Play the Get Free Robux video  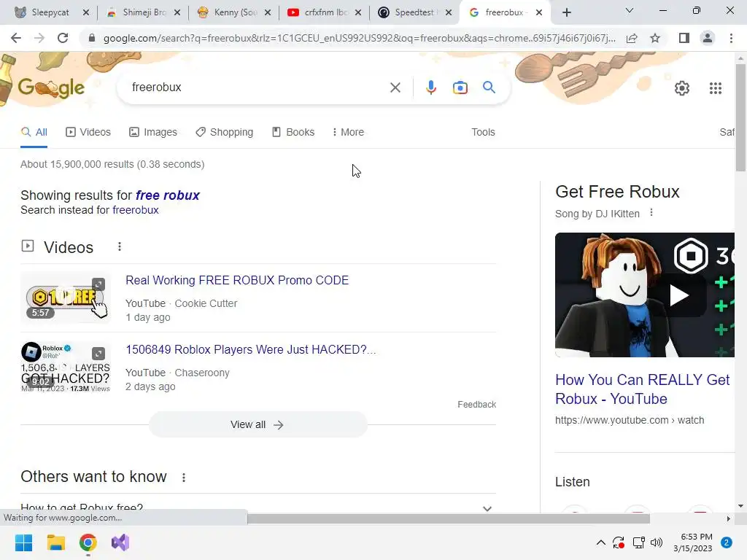pos(679,295)
